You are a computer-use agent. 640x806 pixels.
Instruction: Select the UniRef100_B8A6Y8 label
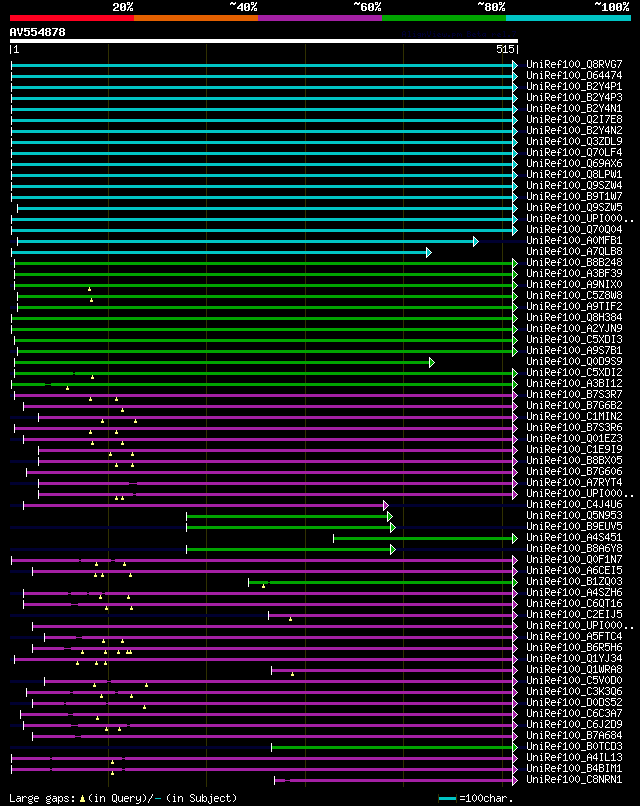click(574, 548)
